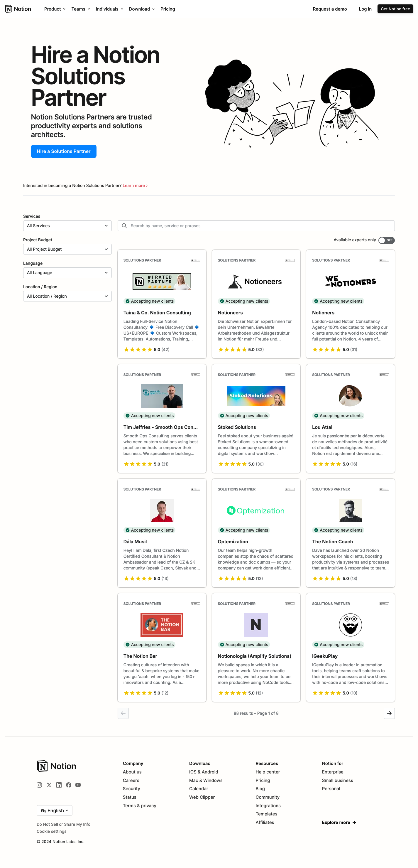The image size is (418, 868).
Task: Open the X (Twitter) icon in footer
Action: point(49,785)
